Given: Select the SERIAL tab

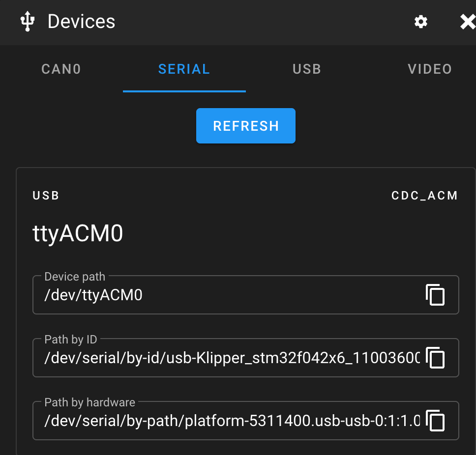Looking at the screenshot, I should (x=184, y=69).
